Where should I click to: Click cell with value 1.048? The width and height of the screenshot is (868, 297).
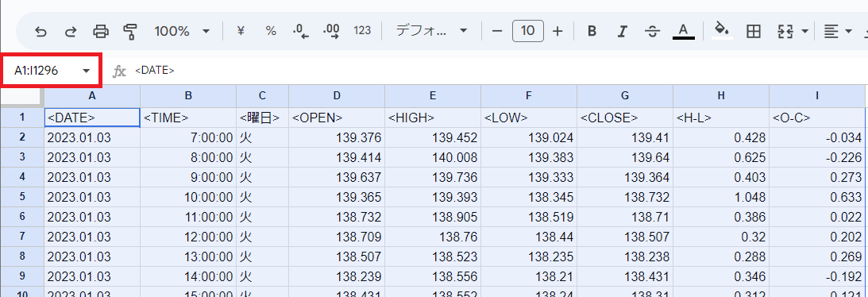point(721,197)
